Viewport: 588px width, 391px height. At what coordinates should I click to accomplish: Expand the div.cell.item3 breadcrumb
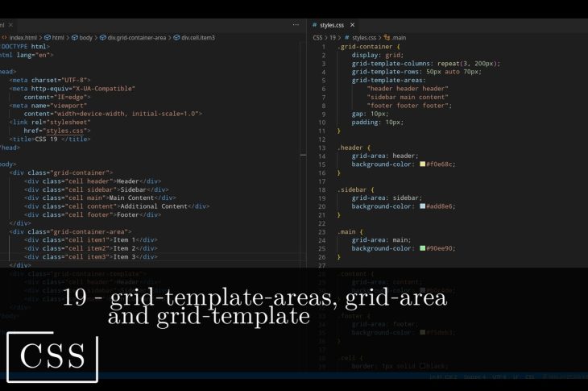coord(197,37)
